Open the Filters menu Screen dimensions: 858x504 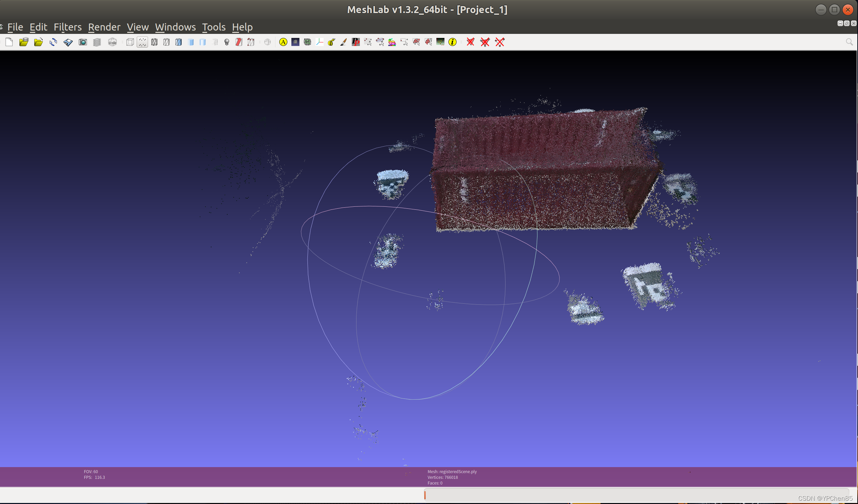click(x=67, y=27)
